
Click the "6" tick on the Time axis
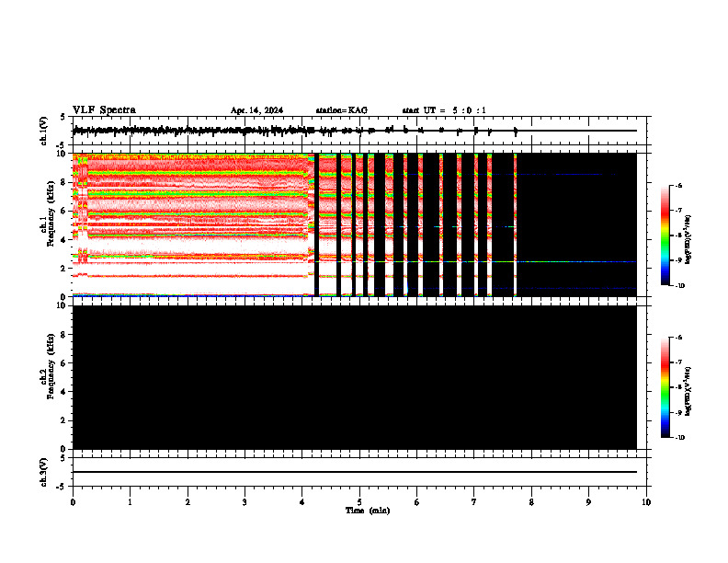(x=417, y=502)
